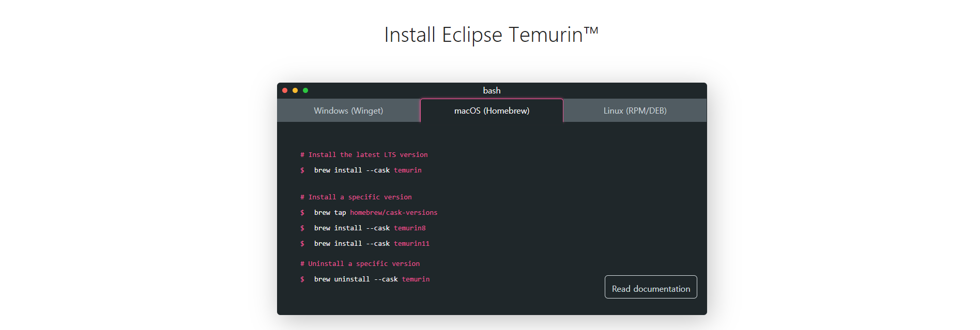Click the Install Eclipse Temurin heading

pyautogui.click(x=491, y=35)
